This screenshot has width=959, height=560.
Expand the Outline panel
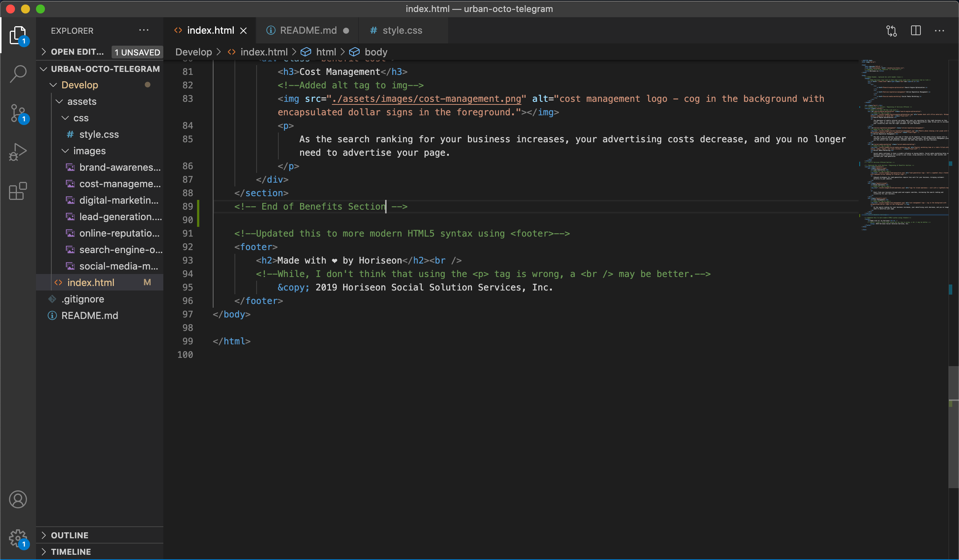pos(100,535)
